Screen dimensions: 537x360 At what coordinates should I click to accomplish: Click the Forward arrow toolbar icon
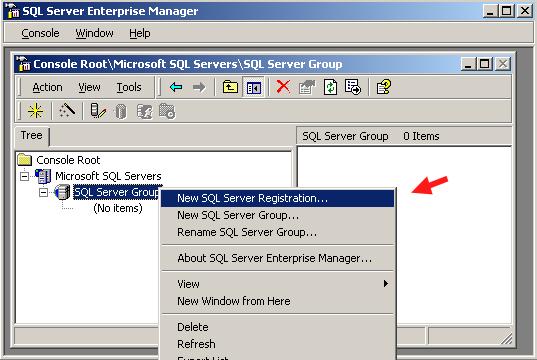coord(199,87)
